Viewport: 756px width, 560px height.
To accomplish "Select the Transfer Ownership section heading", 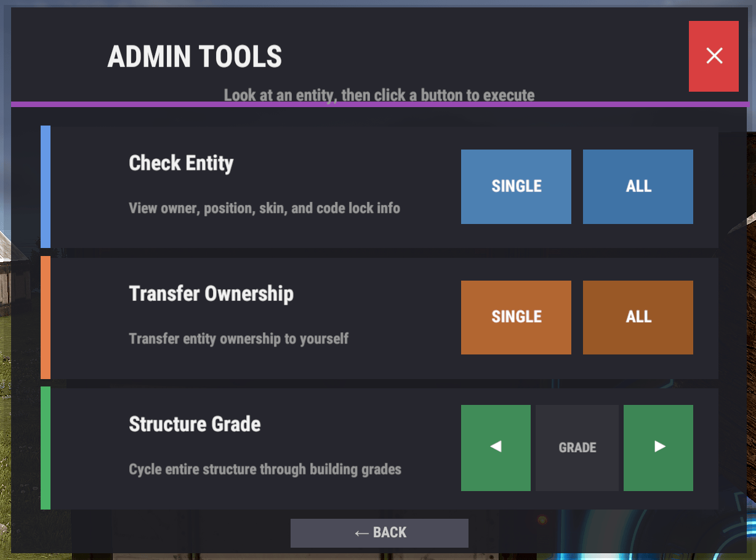I will pos(211,294).
